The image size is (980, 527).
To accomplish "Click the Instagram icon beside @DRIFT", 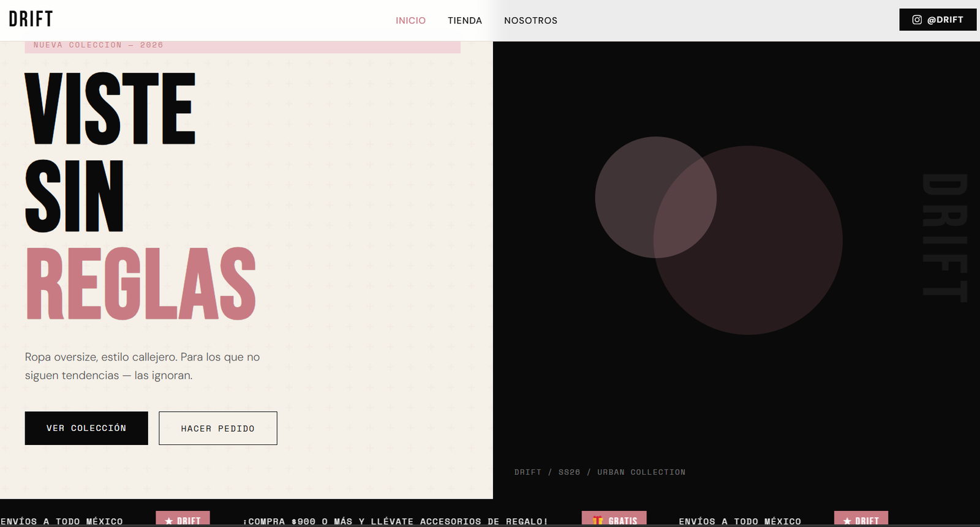I will (x=917, y=20).
